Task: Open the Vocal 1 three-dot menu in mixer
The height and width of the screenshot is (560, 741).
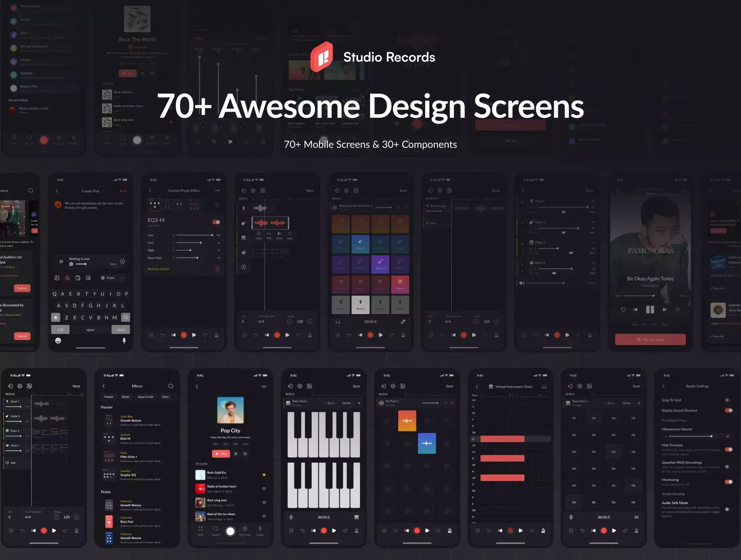Action: 593,201
